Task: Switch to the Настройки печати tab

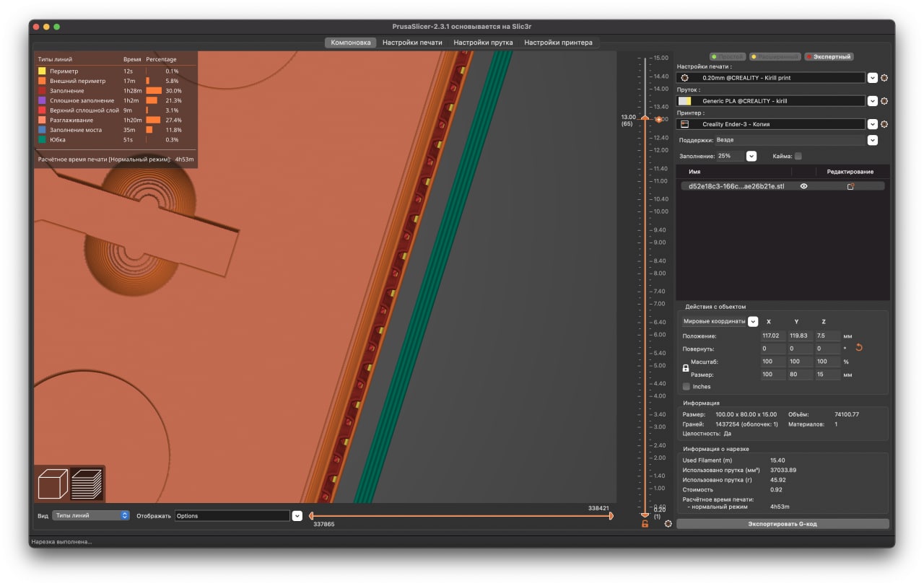Action: point(412,43)
